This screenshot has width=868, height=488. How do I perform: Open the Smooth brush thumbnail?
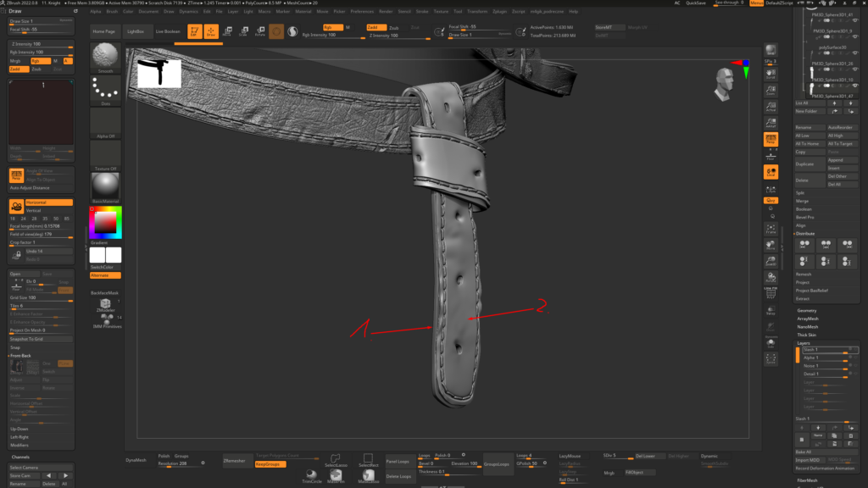tap(105, 58)
